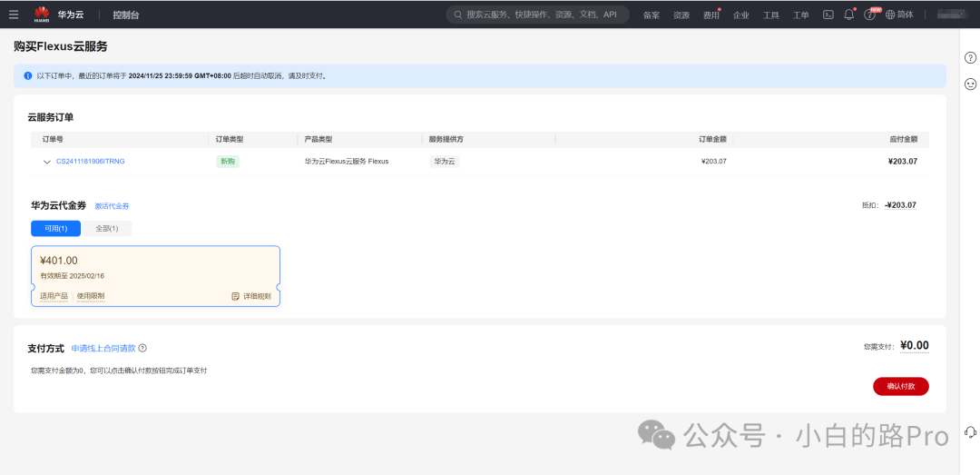The height and width of the screenshot is (475, 980).
Task: Switch language with 简体 globe
Action: pyautogui.click(x=899, y=15)
